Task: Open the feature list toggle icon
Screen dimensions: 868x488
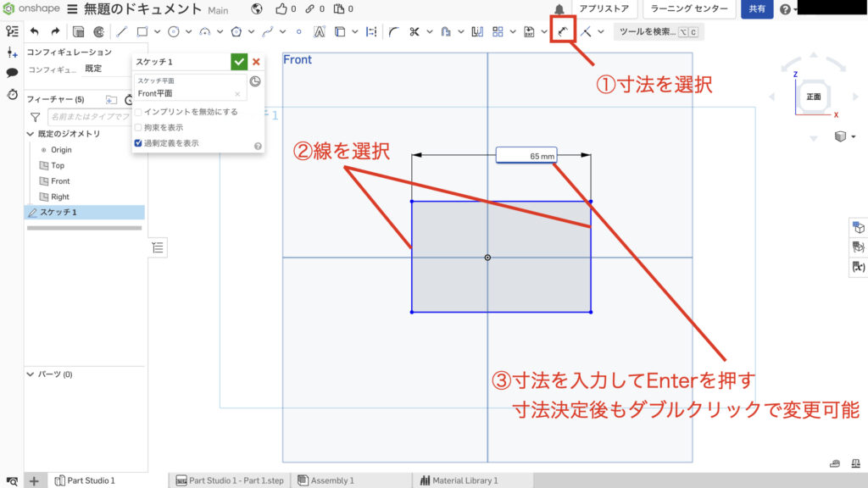Action: point(12,31)
